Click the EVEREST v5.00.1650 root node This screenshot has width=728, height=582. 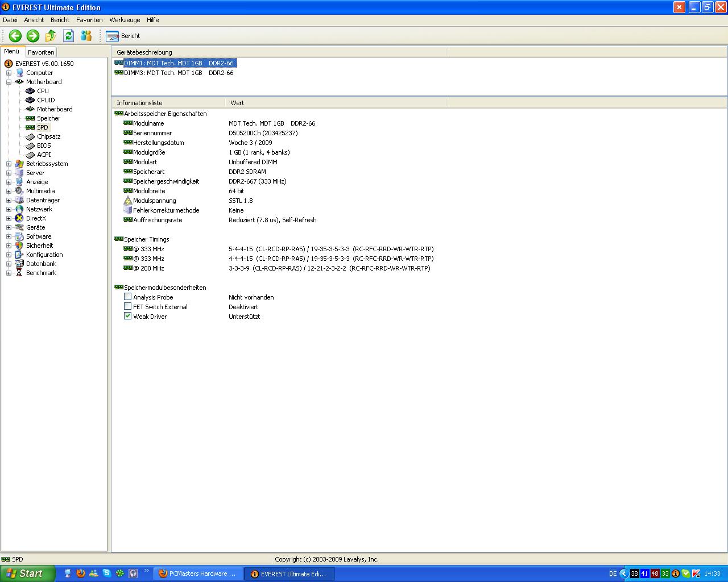pos(44,64)
